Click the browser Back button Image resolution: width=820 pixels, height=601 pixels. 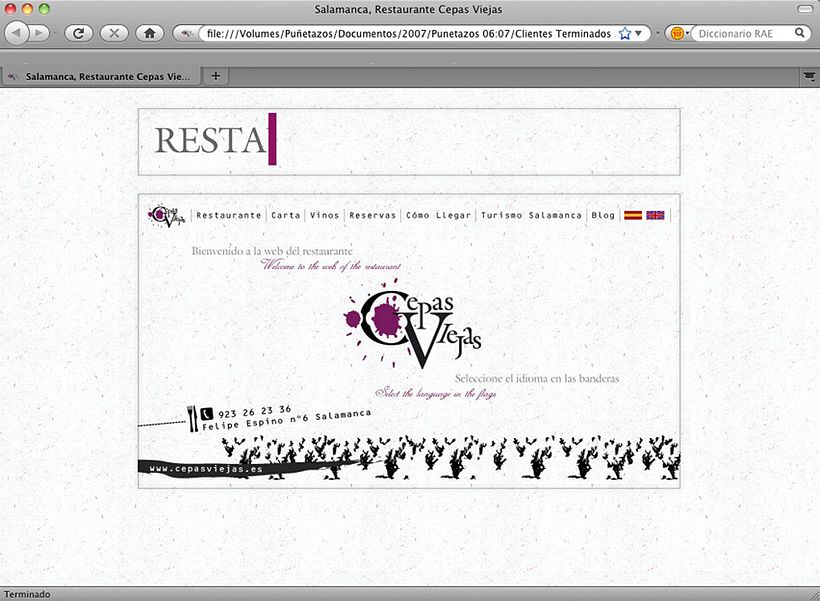coord(18,33)
